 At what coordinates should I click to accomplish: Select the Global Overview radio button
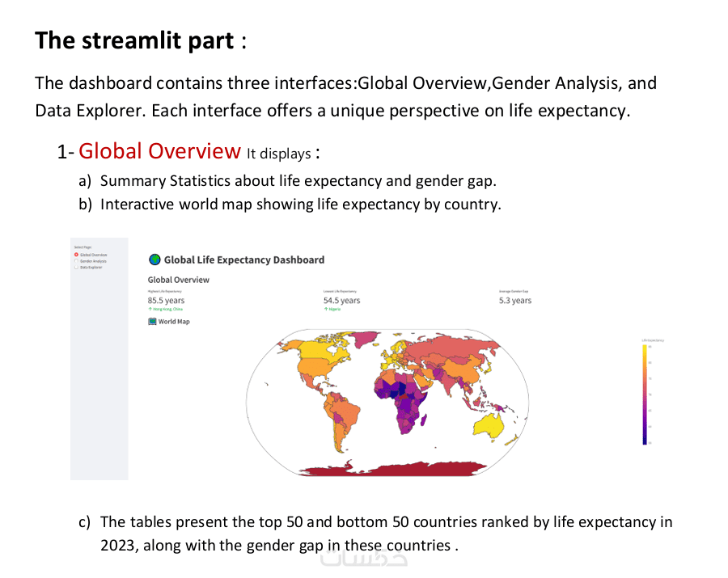click(76, 255)
